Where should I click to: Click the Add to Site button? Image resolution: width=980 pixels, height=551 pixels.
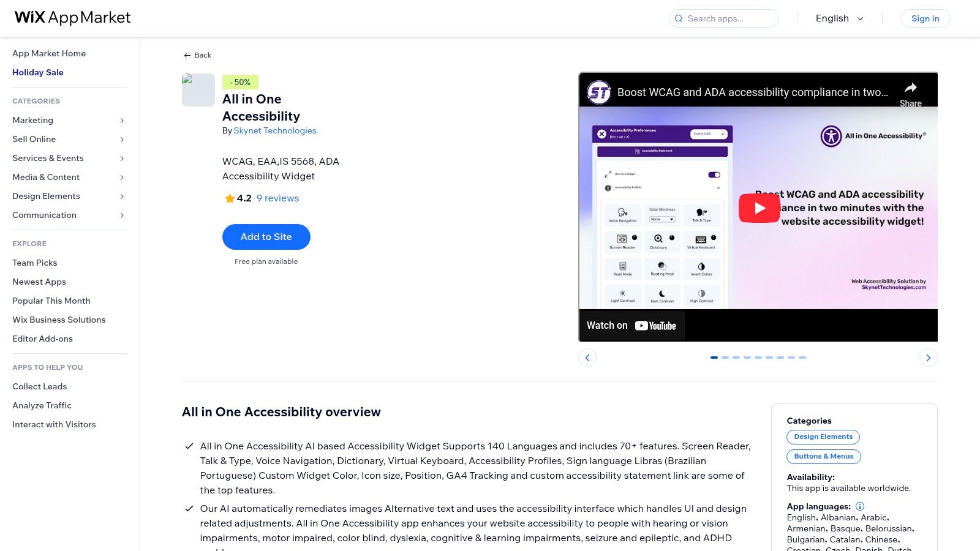(x=266, y=237)
